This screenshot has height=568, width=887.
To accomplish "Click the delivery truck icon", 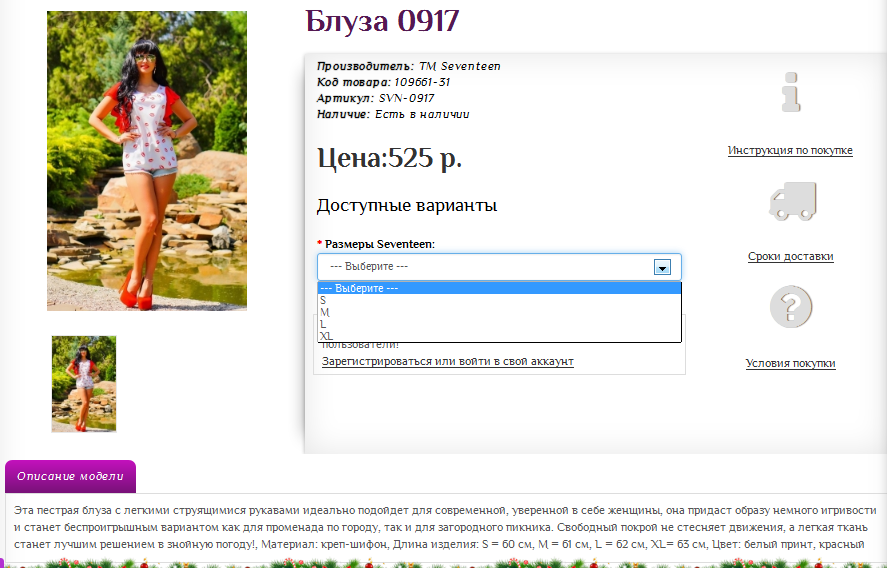I will click(x=793, y=201).
